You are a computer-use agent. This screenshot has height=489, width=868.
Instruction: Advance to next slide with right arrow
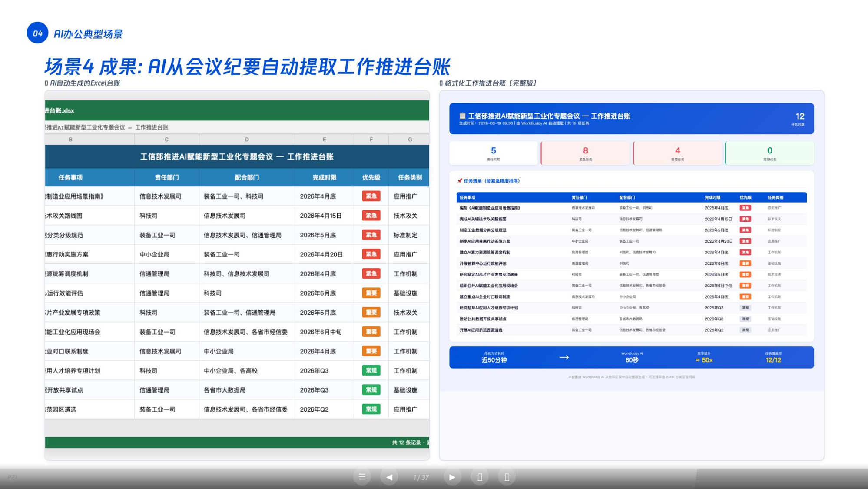tap(452, 477)
